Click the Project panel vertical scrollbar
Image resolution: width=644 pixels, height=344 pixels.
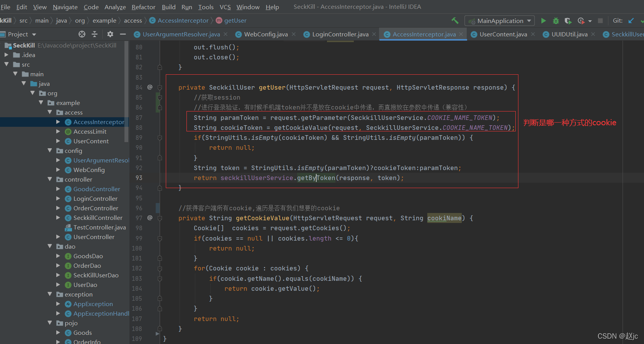(127, 92)
